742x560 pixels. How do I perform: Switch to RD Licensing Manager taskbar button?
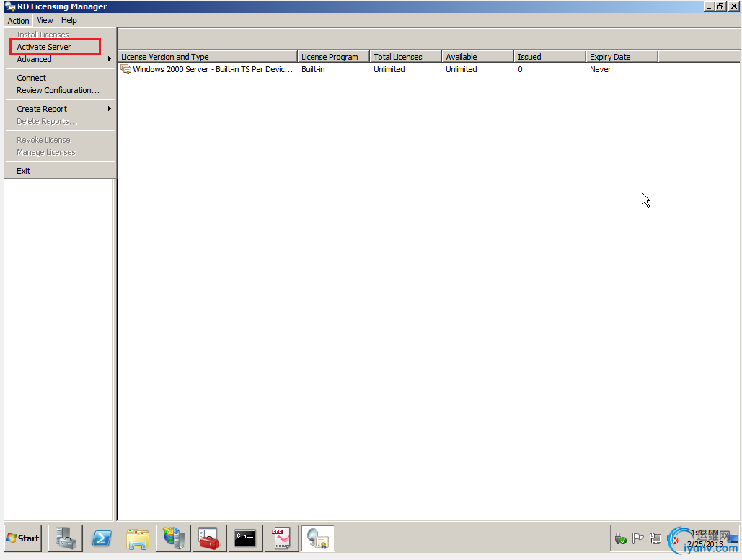click(x=317, y=538)
